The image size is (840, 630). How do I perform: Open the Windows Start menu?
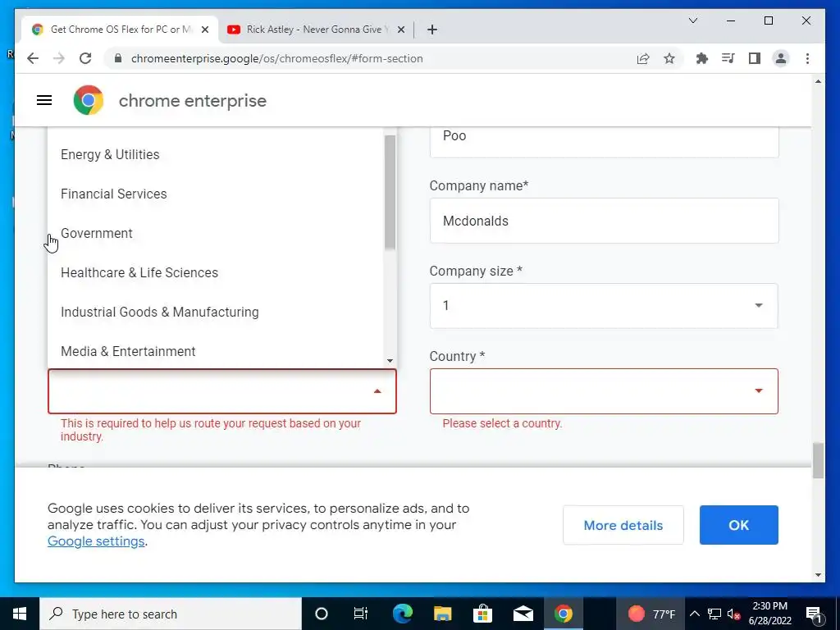[20, 614]
